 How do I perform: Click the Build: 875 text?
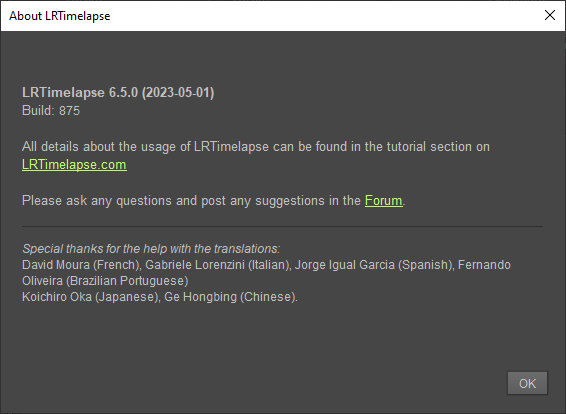(x=51, y=110)
